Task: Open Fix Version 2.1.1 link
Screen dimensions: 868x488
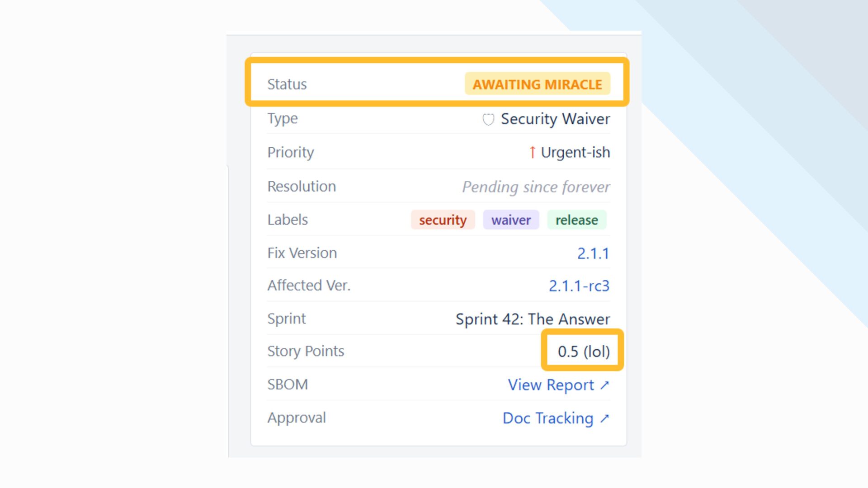Action: click(x=593, y=253)
